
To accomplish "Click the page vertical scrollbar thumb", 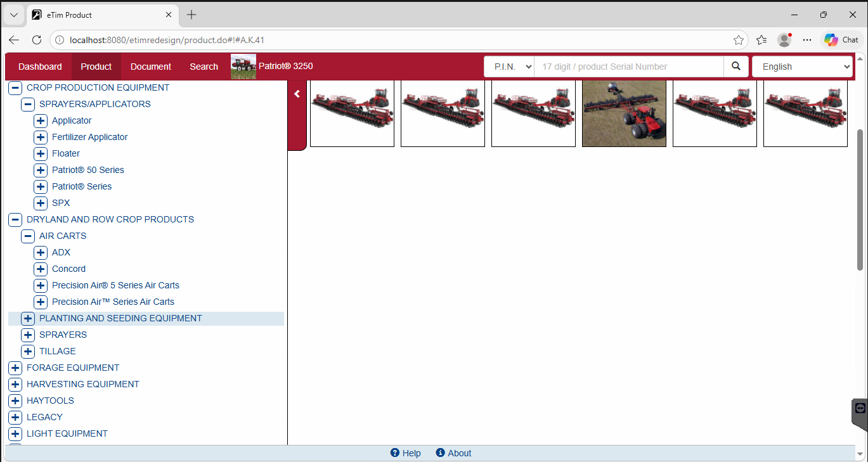I will 860,200.
